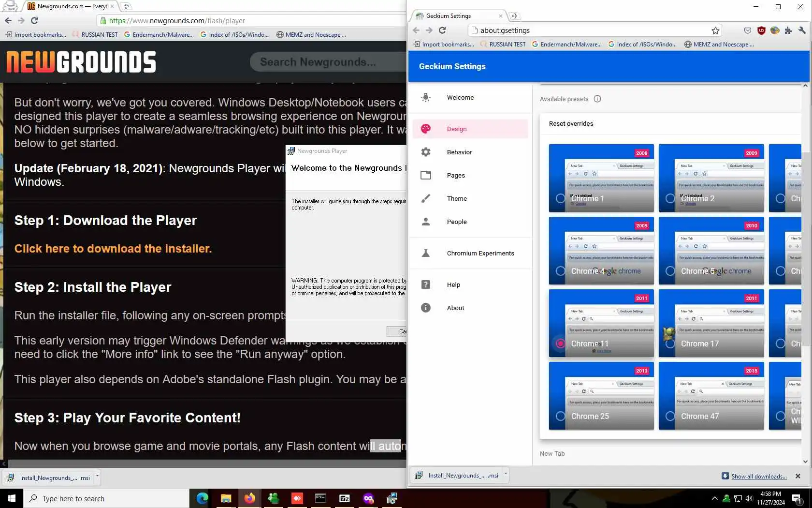
Task: Open the Theme settings section
Action: tap(470, 198)
